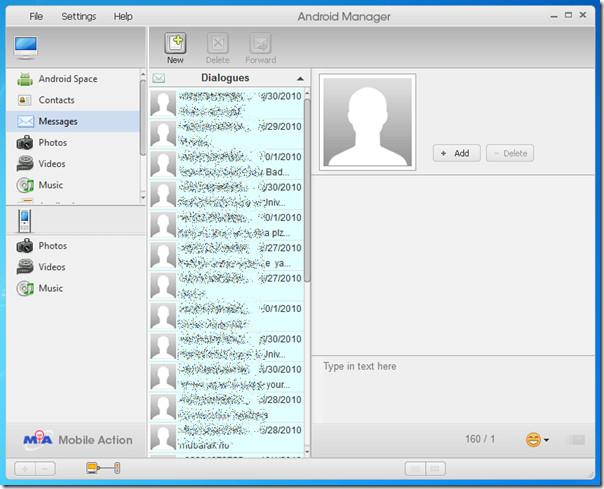Open the Help menu

click(x=123, y=17)
